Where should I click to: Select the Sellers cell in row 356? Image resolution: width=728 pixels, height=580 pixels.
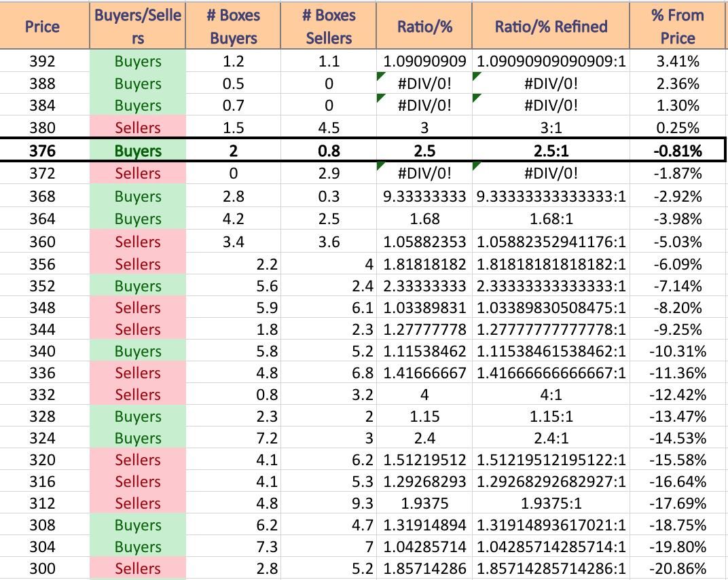137,264
